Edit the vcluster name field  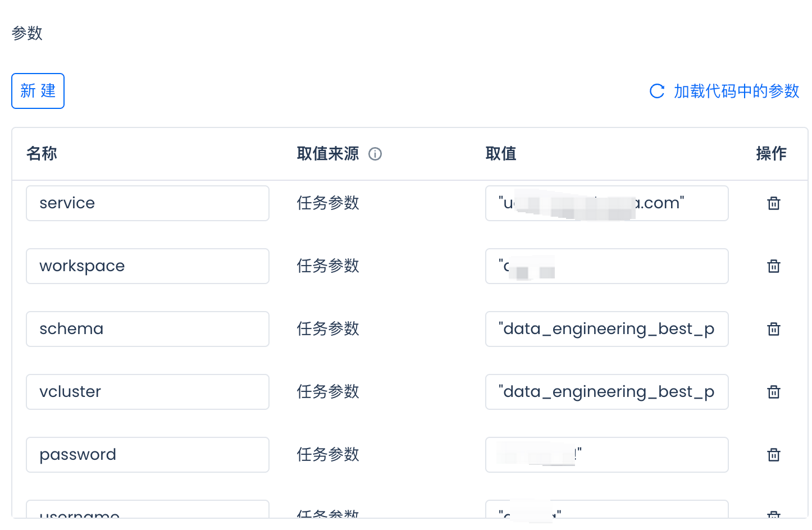147,392
